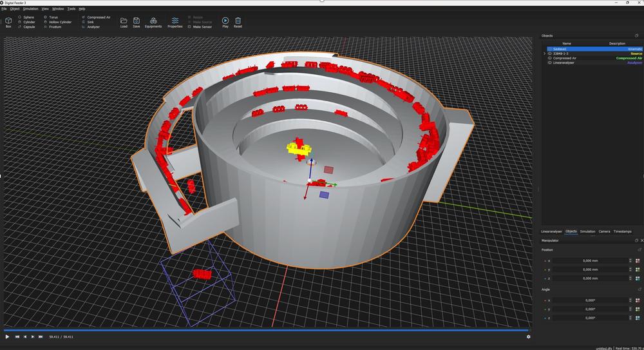Switch to the Simulation tab
Screen dimensions: 644x350
pyautogui.click(x=587, y=231)
